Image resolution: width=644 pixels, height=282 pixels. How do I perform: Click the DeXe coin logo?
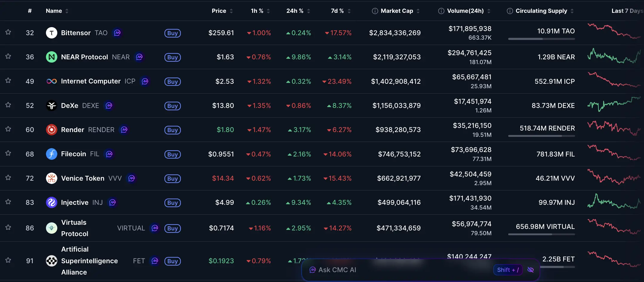click(x=52, y=106)
